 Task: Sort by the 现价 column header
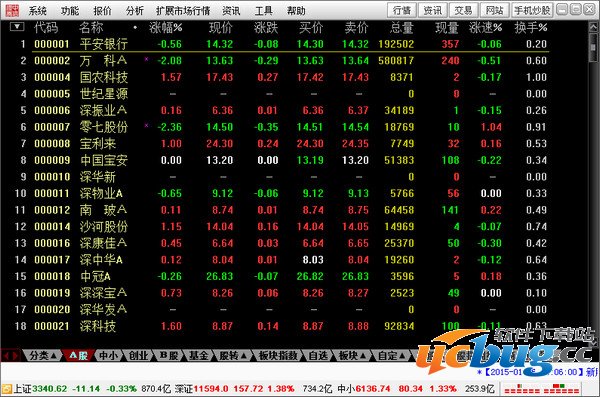click(221, 28)
